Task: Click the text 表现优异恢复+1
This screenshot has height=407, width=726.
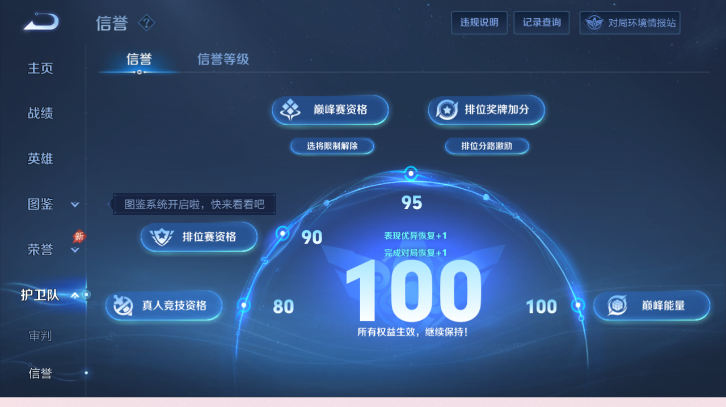Action: point(415,236)
